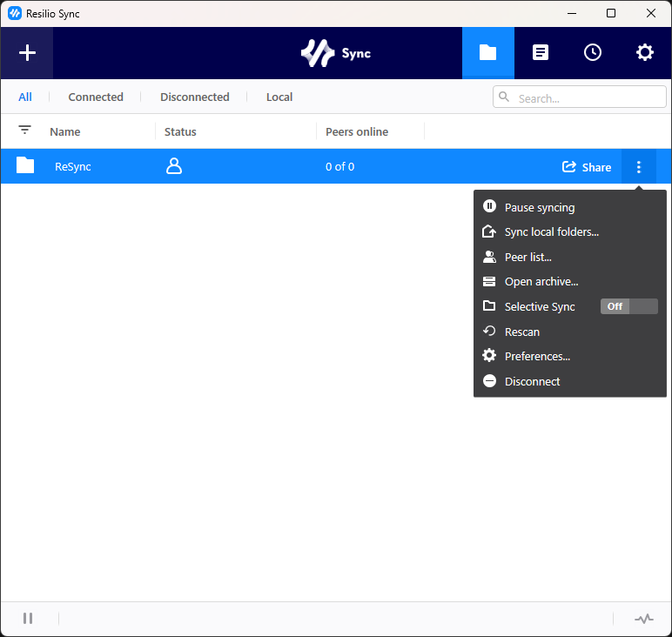Share the ReSync folder
The height and width of the screenshot is (637, 672).
point(587,167)
